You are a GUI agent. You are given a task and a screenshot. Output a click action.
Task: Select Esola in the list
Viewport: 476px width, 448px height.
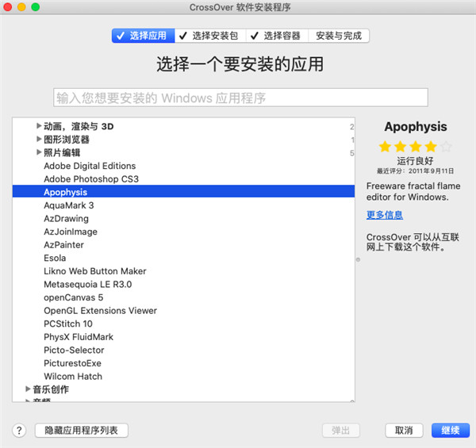click(183, 258)
